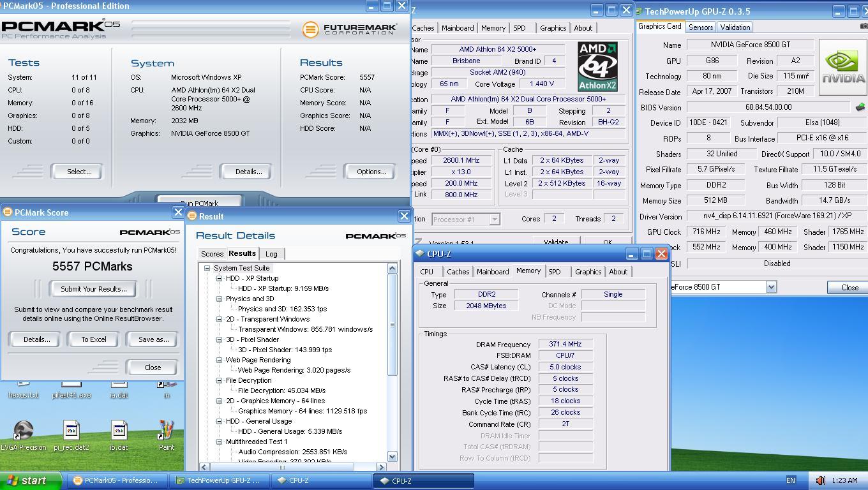Click the Validate button in CPU-Z

coord(555,242)
